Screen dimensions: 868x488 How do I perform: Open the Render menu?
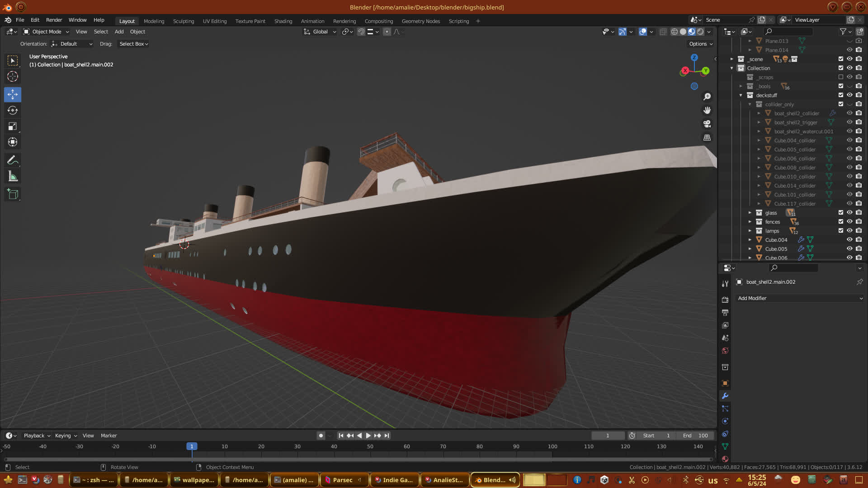point(54,20)
